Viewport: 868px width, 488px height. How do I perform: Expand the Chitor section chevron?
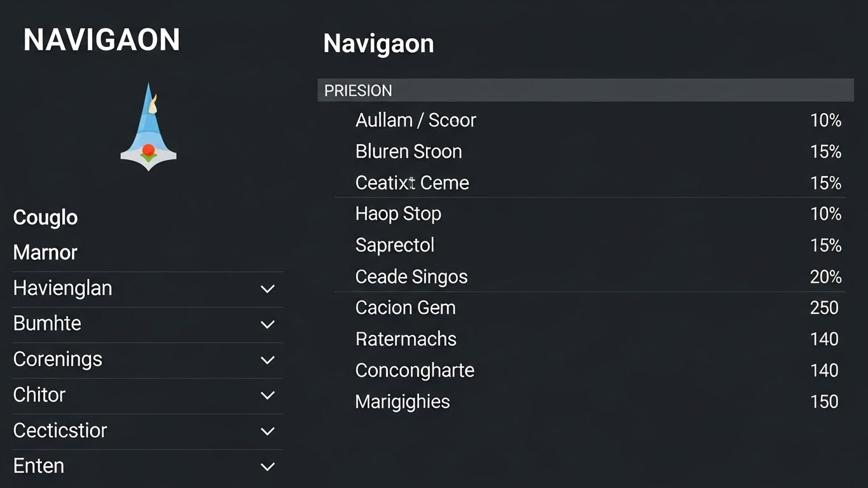268,396
